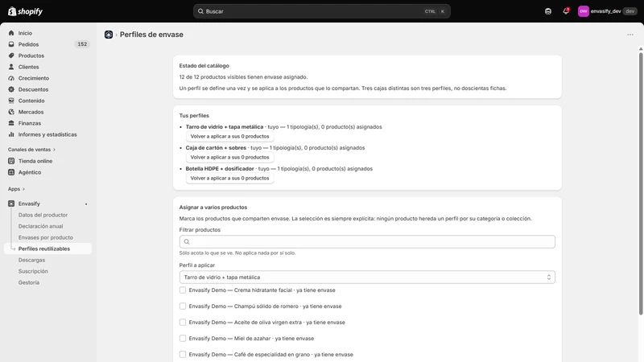
Task: Click the Envasify app icon in sidebar
Action: (x=11, y=204)
